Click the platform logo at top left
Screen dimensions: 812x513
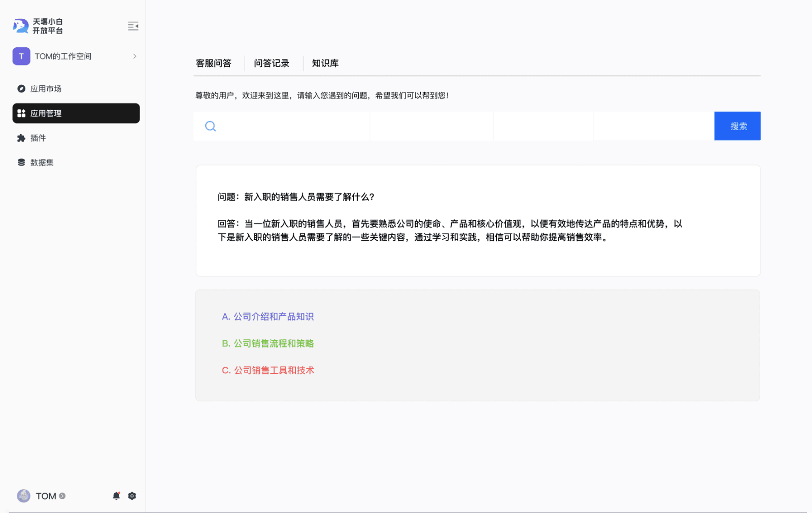coord(21,26)
